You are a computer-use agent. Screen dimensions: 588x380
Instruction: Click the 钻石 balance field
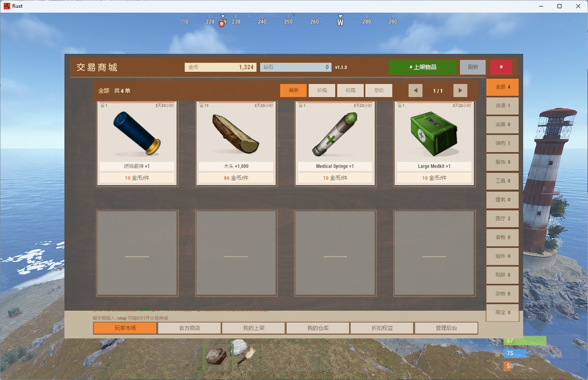coord(296,67)
